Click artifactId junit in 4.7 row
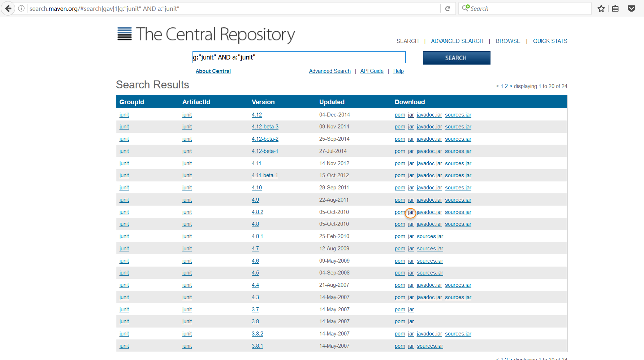This screenshot has height=360, width=644. (x=187, y=249)
